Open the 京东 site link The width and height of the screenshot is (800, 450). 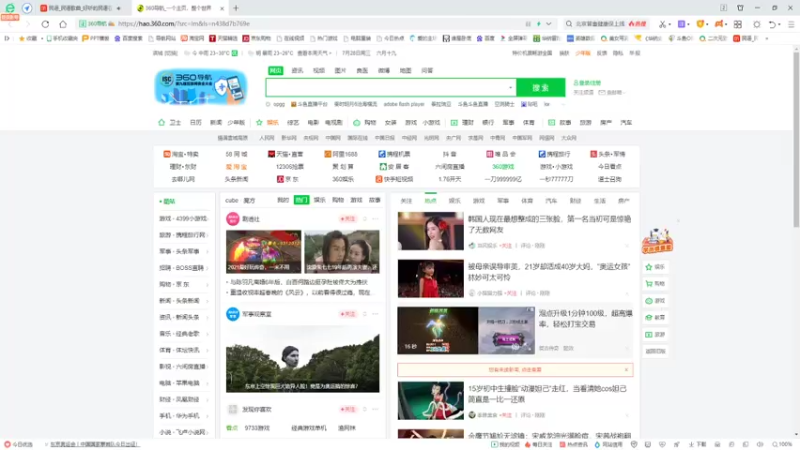tap(288, 179)
